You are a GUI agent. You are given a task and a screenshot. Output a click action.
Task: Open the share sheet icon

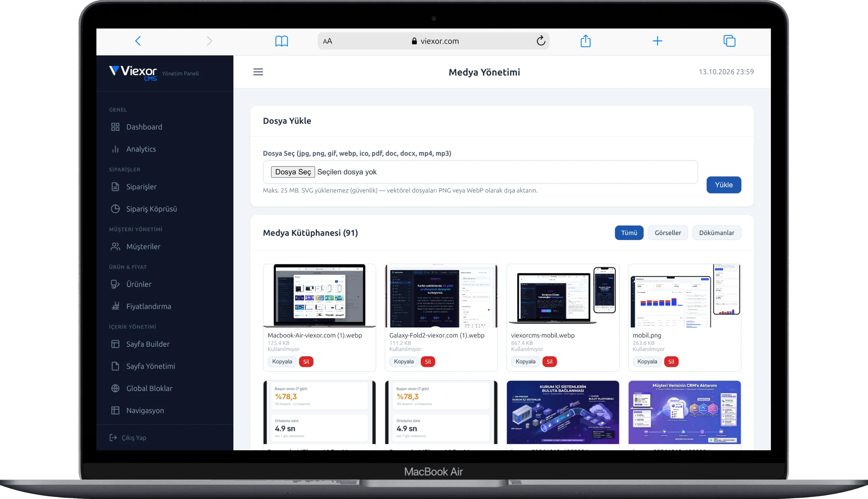pyautogui.click(x=586, y=41)
